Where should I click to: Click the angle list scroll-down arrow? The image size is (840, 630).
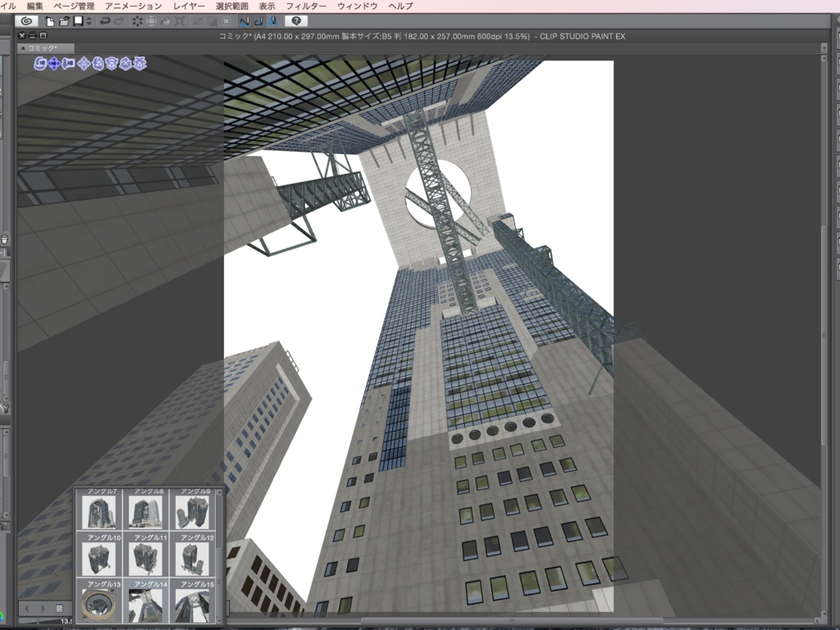(x=218, y=619)
